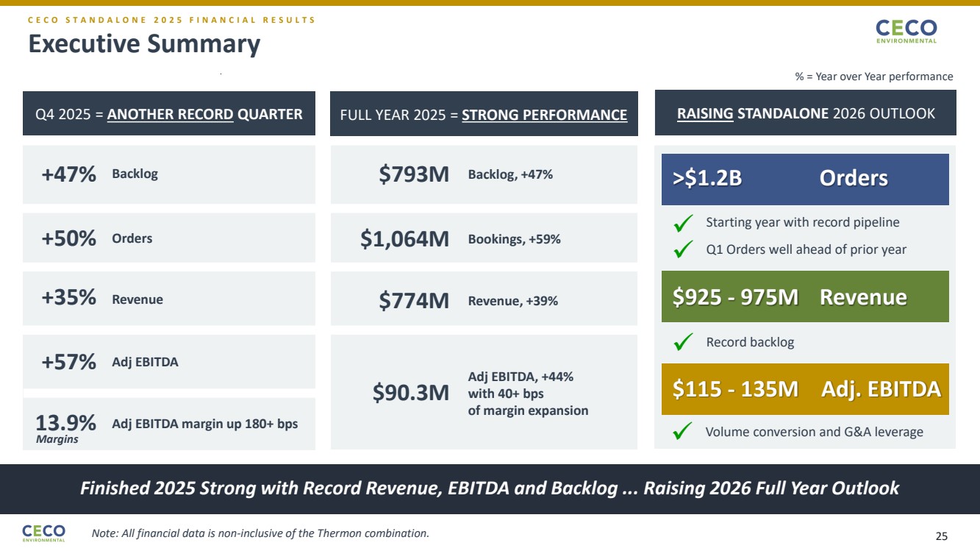Select the Q4 2025 Another Record Quarter header

(x=169, y=114)
